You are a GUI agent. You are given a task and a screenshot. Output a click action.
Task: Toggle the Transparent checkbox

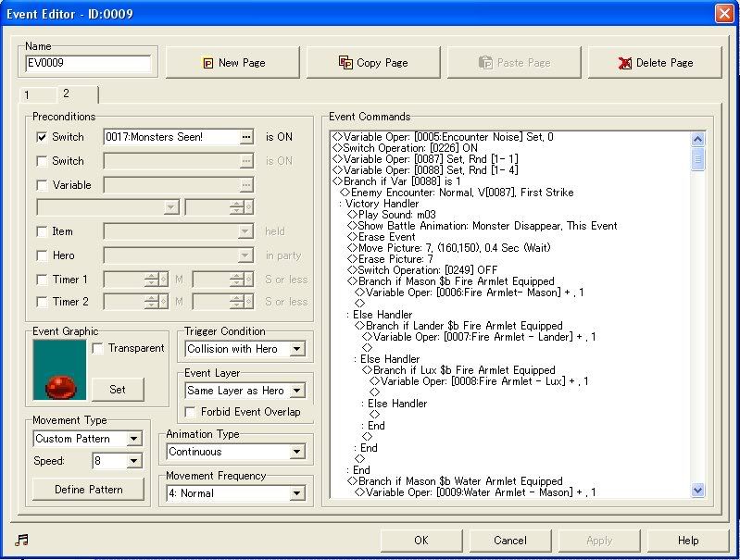click(99, 349)
